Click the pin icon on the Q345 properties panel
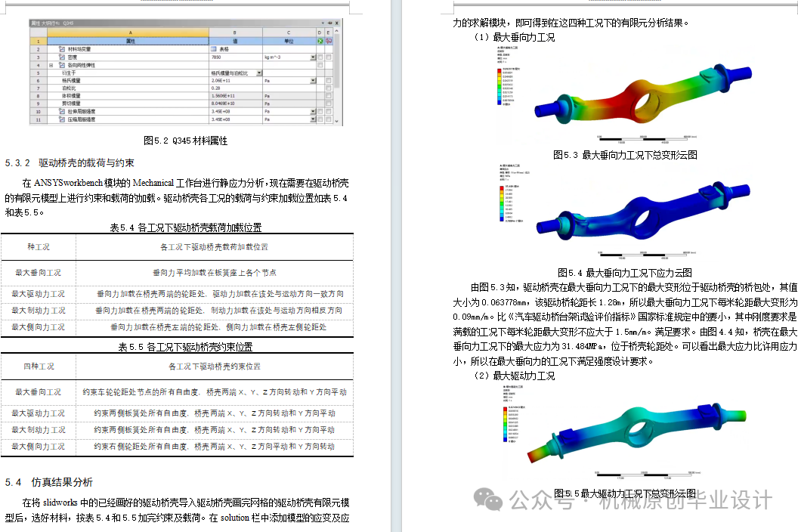Image resolution: width=798 pixels, height=532 pixels. (x=329, y=23)
